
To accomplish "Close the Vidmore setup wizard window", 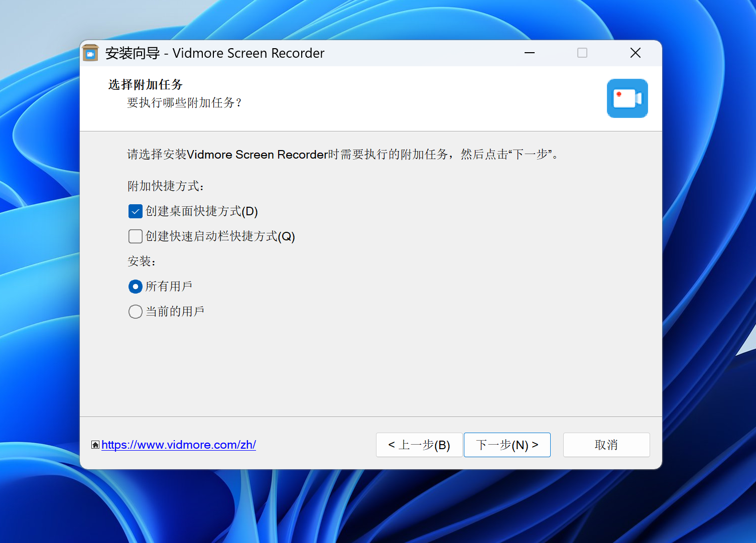I will tap(635, 53).
